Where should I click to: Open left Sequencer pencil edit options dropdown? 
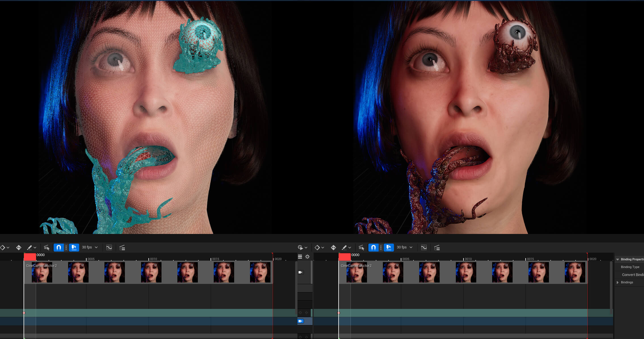32,248
